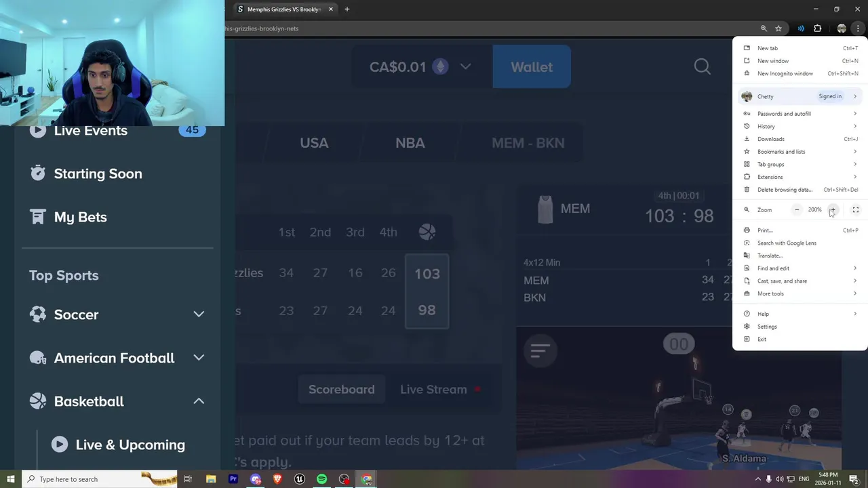Open Unreal Engine from the taskbar
The image size is (868, 488).
point(300,479)
